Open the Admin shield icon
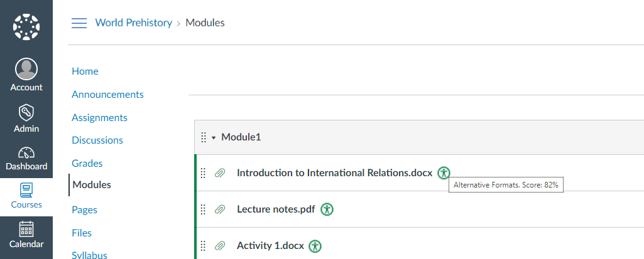The image size is (644, 259). [x=26, y=112]
